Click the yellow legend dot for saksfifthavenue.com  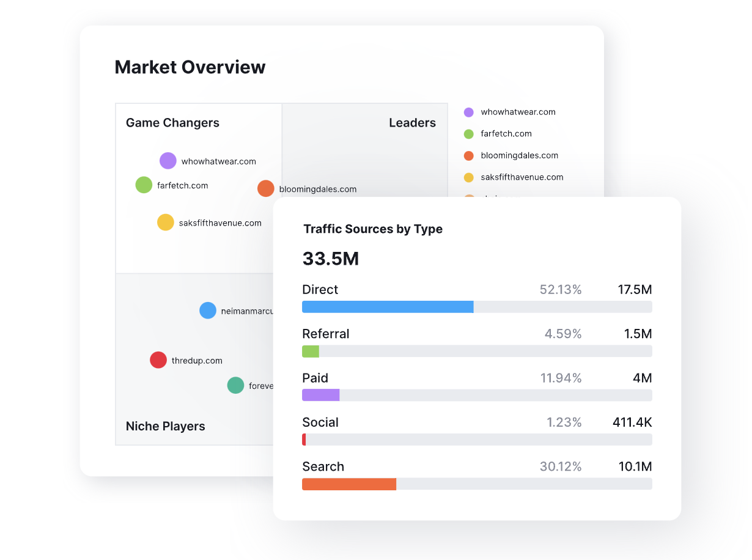pyautogui.click(x=469, y=177)
